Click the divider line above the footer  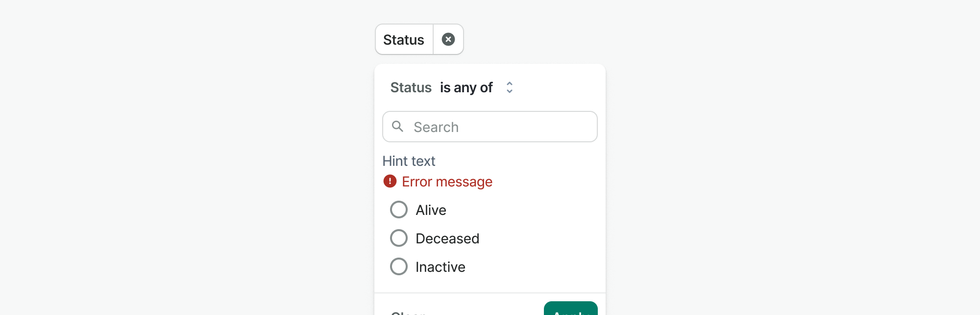(490, 293)
